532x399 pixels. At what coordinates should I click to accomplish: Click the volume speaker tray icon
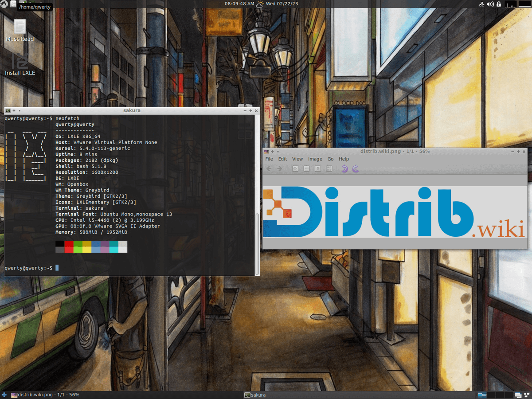[490, 4]
